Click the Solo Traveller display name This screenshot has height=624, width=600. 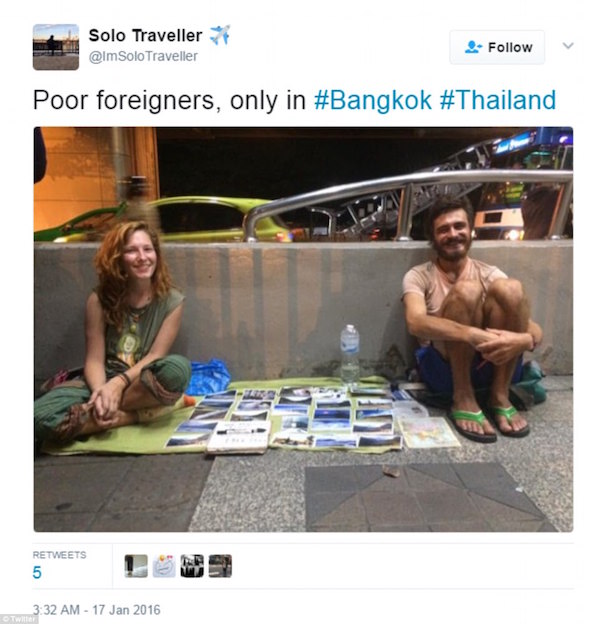[x=145, y=35]
